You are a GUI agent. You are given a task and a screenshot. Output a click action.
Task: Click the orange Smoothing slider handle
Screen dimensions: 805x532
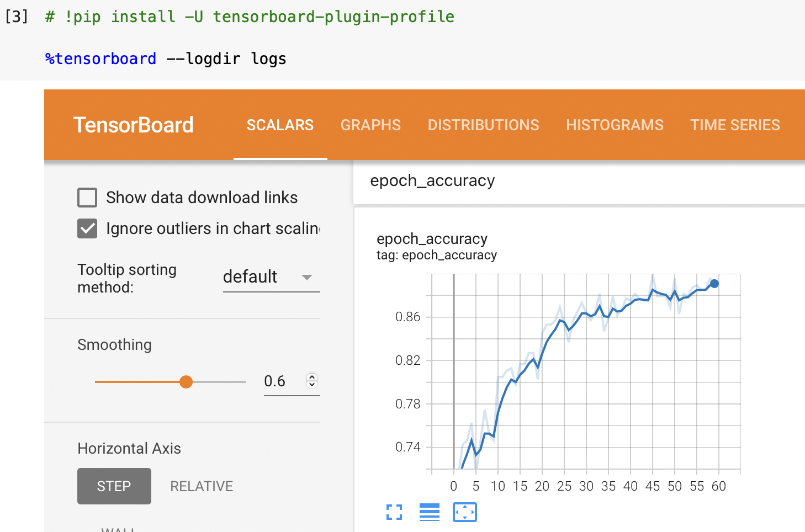tap(186, 381)
